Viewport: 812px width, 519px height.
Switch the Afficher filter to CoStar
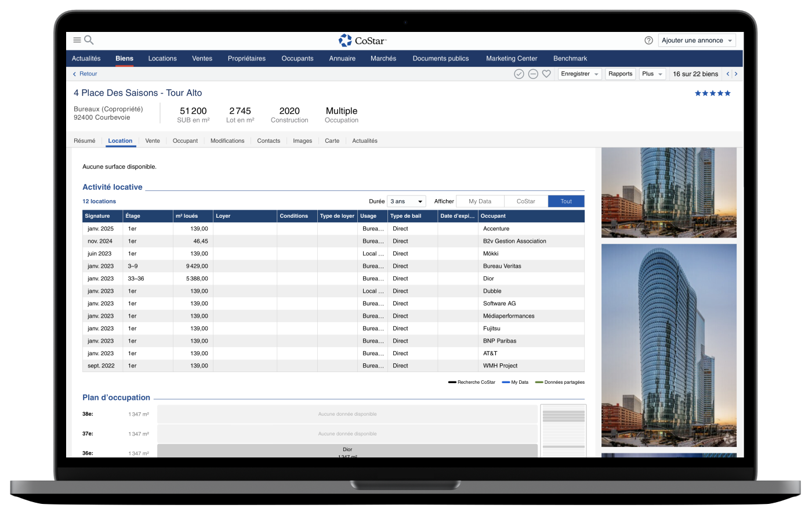coord(525,201)
